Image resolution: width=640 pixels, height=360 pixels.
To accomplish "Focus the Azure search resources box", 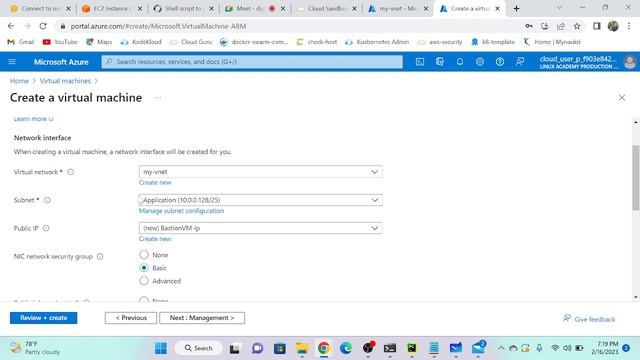I will coord(252,62).
